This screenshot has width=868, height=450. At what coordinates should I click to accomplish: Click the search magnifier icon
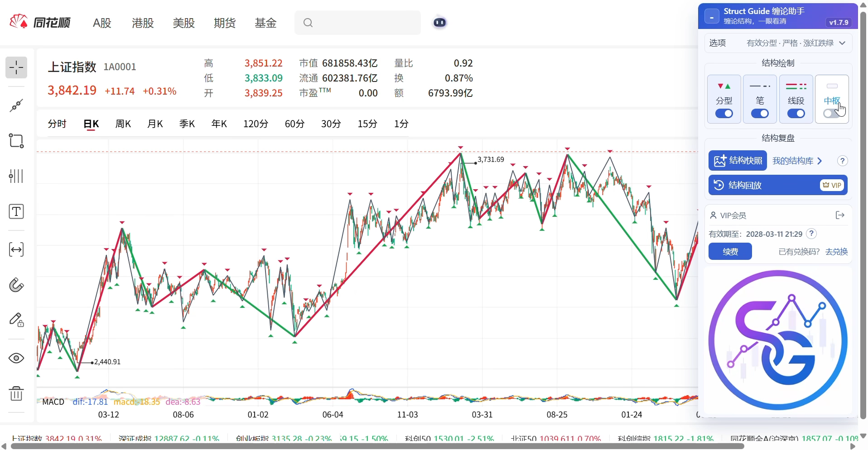tap(308, 23)
